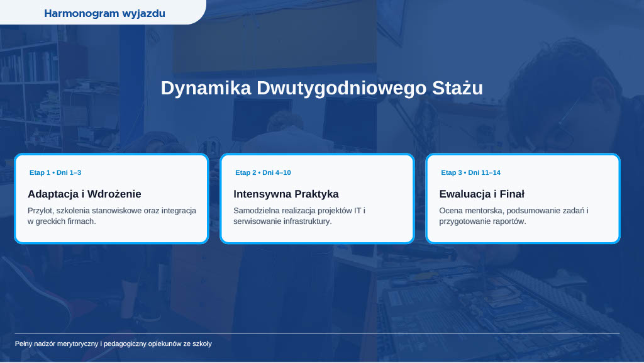Viewport: 644px width, 363px height.
Task: Click the 'Intensywna Praktyka' card heading
Action: click(286, 194)
